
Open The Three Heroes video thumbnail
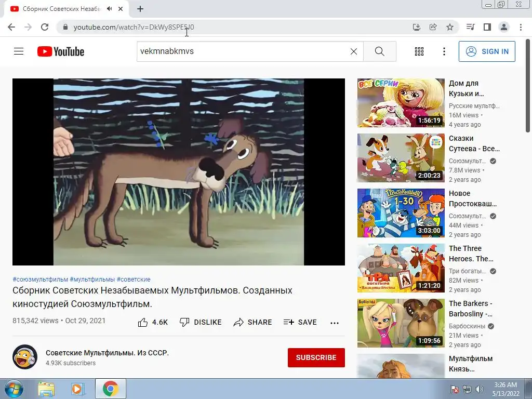tap(401, 268)
